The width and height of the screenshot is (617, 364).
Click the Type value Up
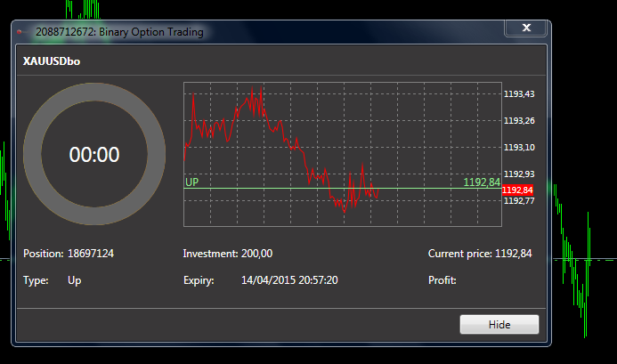click(x=75, y=280)
